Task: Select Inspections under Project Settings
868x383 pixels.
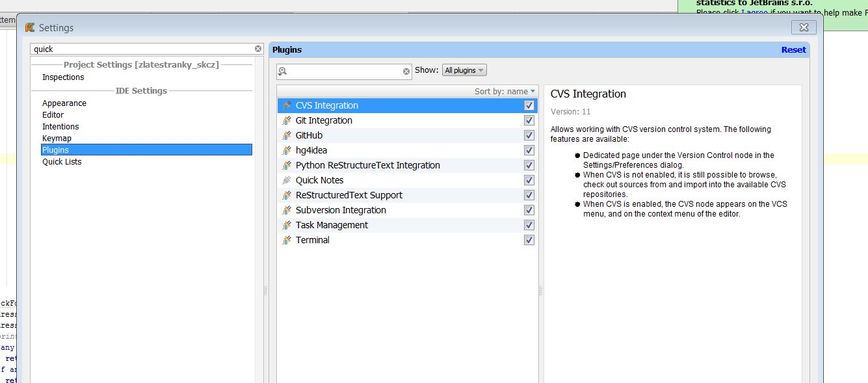Action: click(x=63, y=77)
